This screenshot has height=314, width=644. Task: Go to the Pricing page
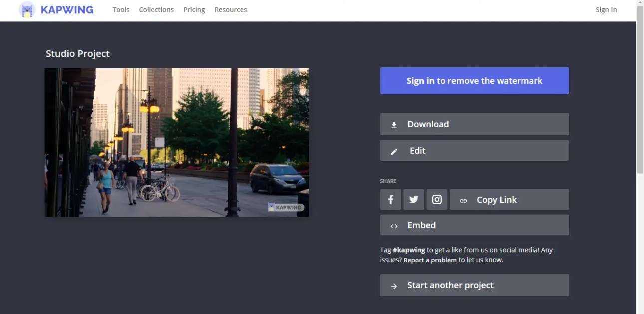point(194,10)
